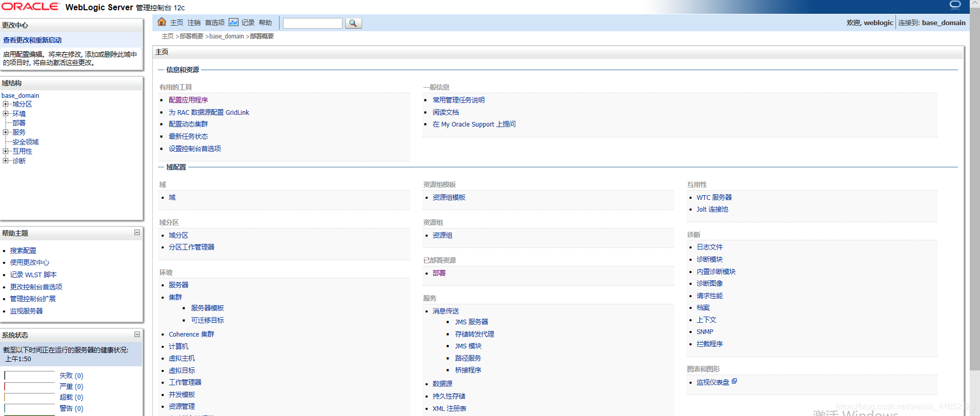Click 注销 in top toolbar
The image size is (980, 416).
pos(194,23)
